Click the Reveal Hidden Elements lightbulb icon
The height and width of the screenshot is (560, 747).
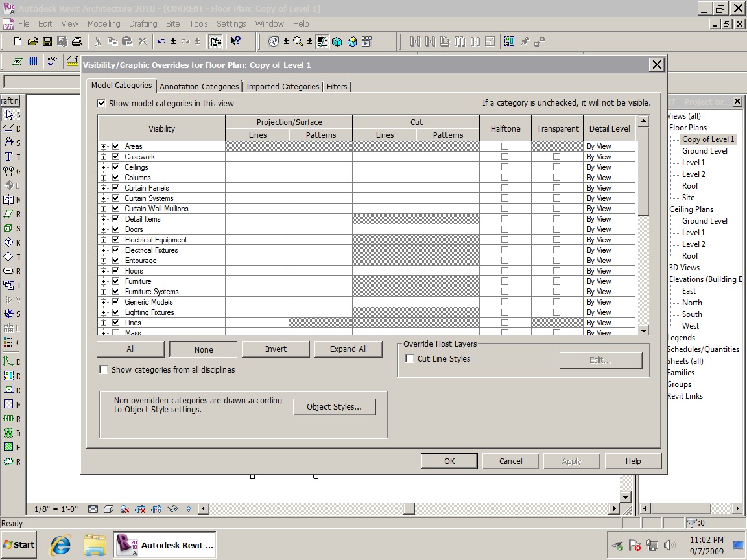pos(189,509)
